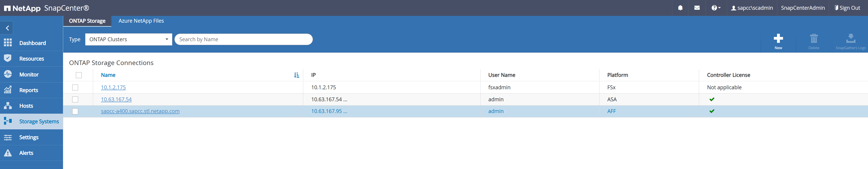Select the checkbox for 10.1.2.175
The width and height of the screenshot is (868, 169).
(75, 87)
